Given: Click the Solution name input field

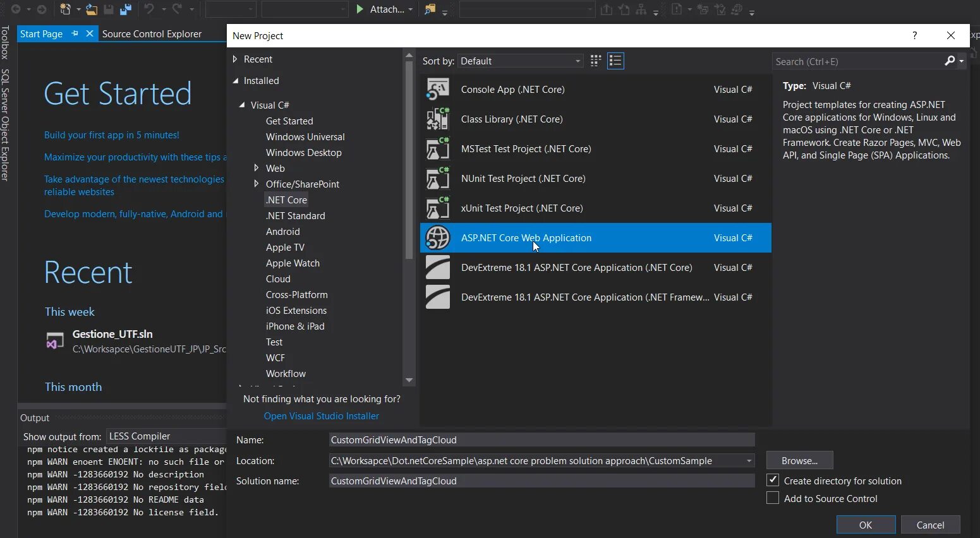Looking at the screenshot, I should pos(541,481).
